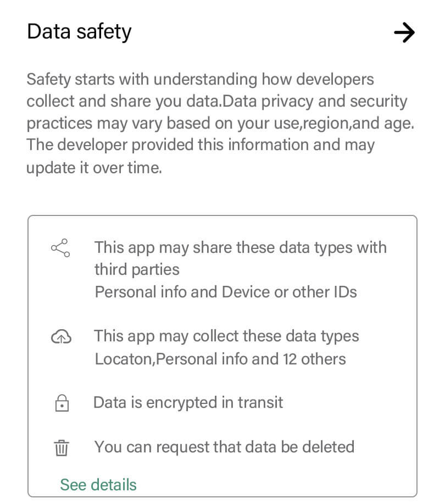Image resolution: width=445 pixels, height=504 pixels.
Task: Tap the share icon for third parties
Action: tap(60, 248)
